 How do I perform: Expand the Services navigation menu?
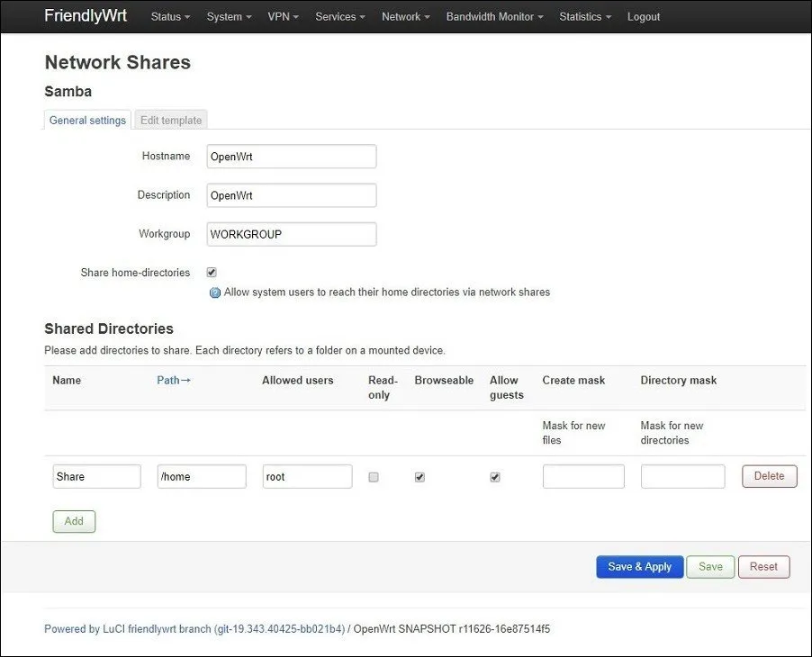(x=339, y=16)
